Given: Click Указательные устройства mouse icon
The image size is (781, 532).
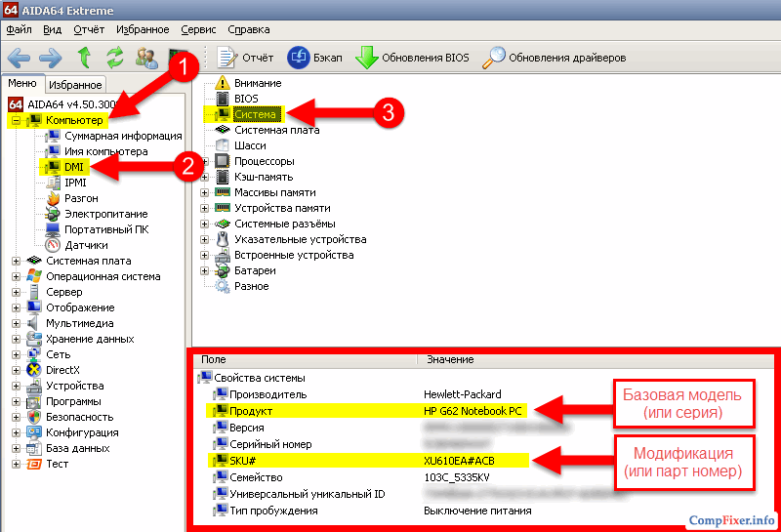Looking at the screenshot, I should click(x=223, y=239).
